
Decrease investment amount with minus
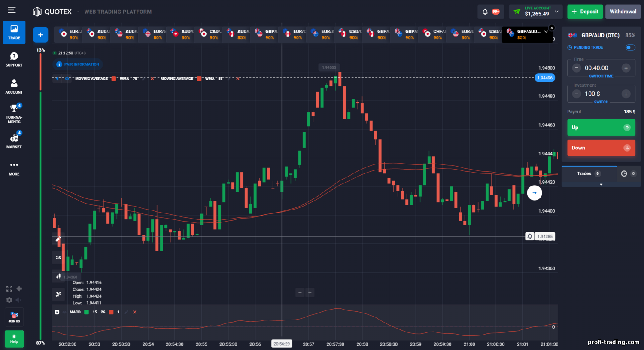coord(577,94)
